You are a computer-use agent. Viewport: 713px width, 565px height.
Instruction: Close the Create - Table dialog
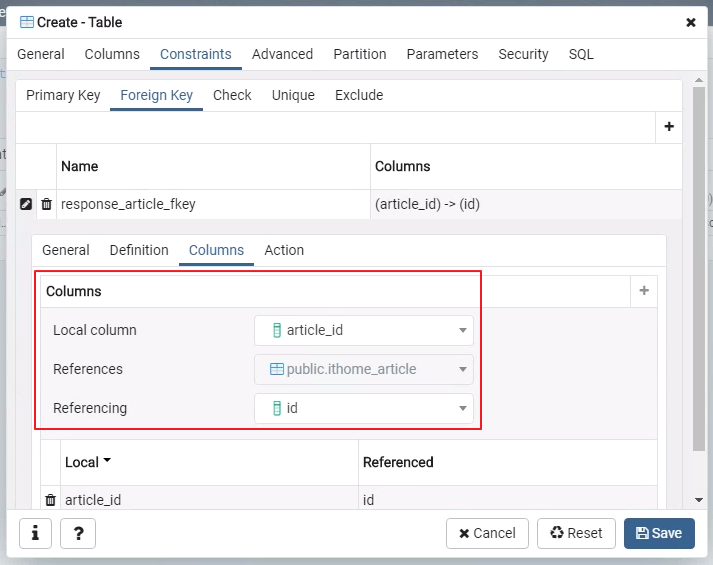pyautogui.click(x=691, y=22)
